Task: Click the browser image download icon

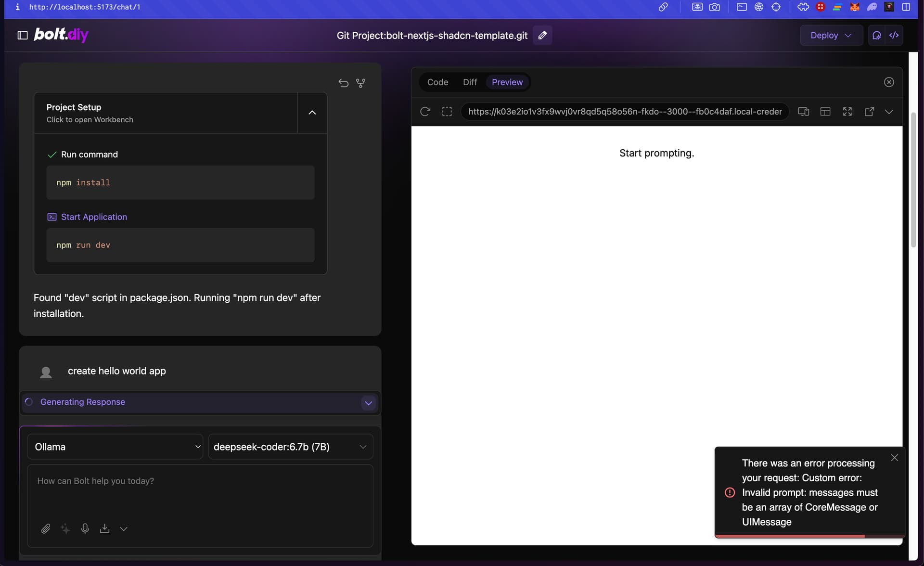Action: coord(697,7)
